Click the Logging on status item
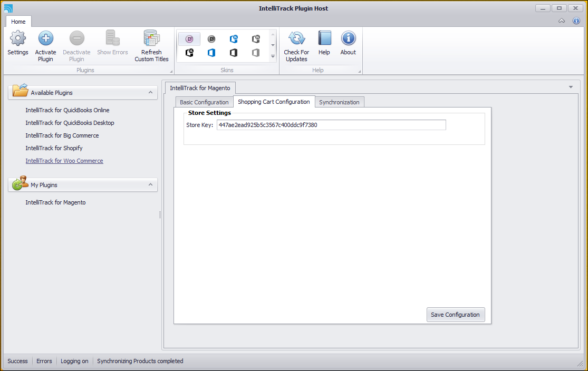 [x=75, y=361]
